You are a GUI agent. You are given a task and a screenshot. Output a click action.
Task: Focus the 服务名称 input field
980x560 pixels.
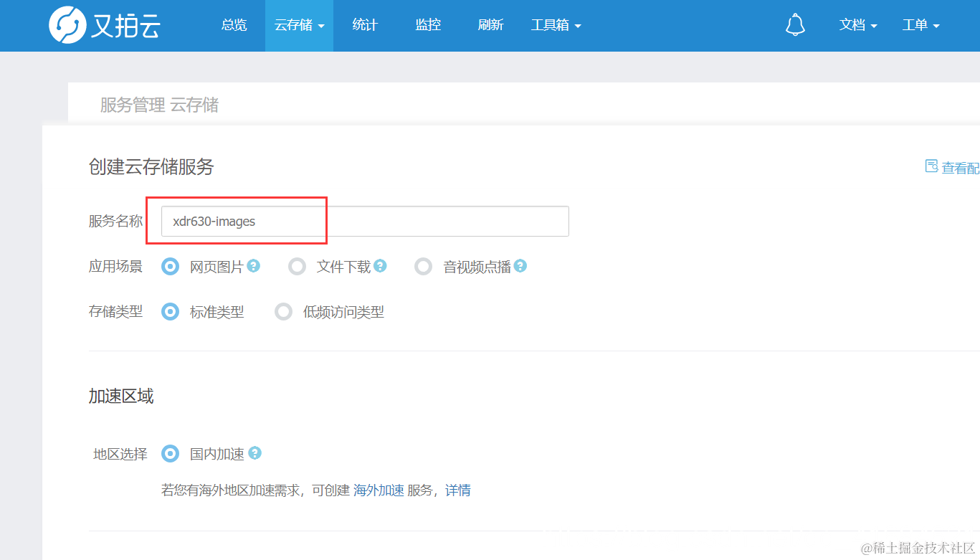[x=365, y=222]
